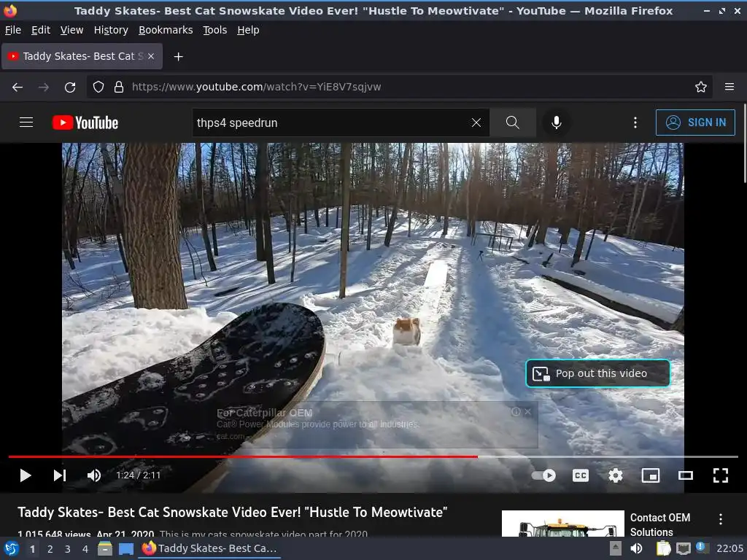The image size is (747, 560).
Task: Close the Caterpillar overlay ad
Action: pyautogui.click(x=528, y=412)
